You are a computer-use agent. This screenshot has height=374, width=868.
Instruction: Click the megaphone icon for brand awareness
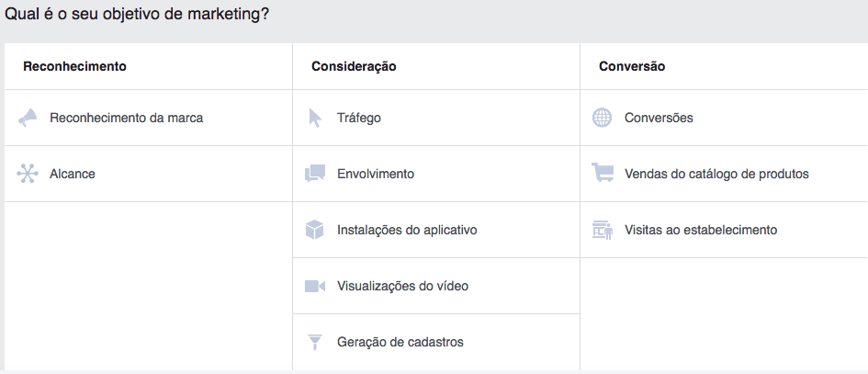coord(28,118)
